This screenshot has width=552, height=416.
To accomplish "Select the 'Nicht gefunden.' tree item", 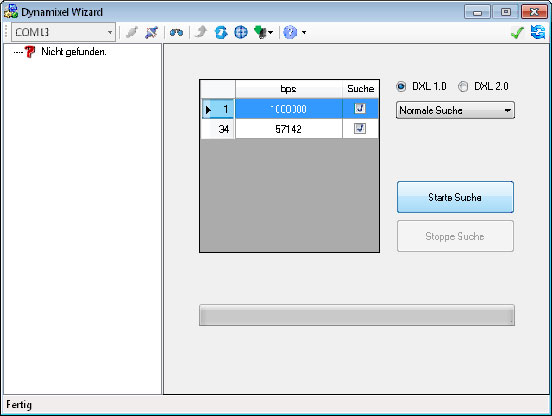I will [x=74, y=52].
